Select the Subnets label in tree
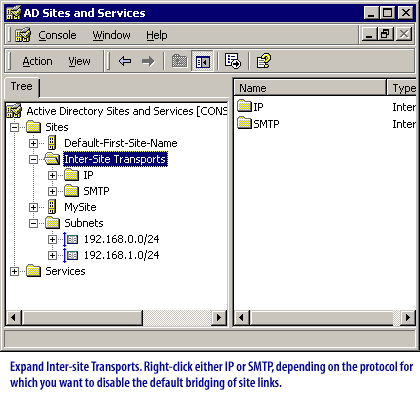Image resolution: width=420 pixels, height=400 pixels. (84, 223)
